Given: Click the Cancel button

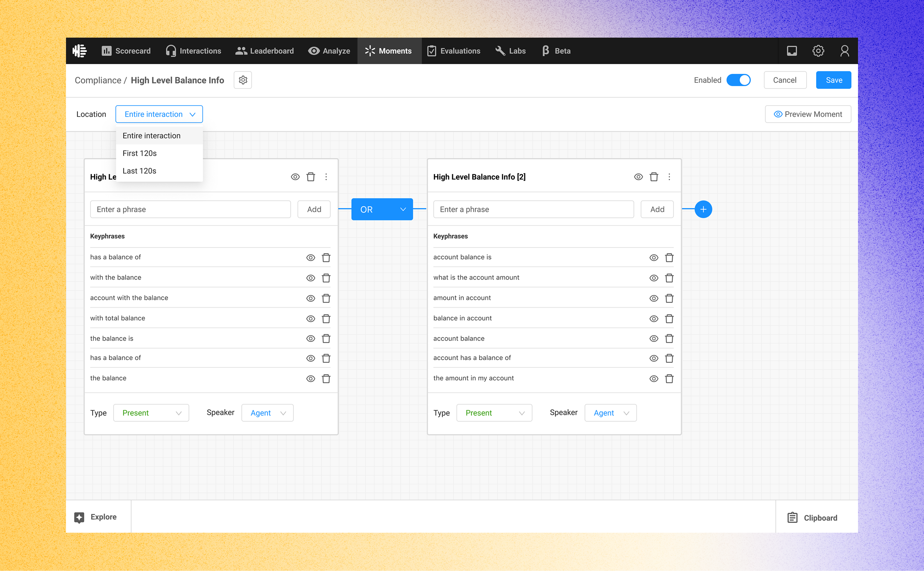Looking at the screenshot, I should 785,80.
